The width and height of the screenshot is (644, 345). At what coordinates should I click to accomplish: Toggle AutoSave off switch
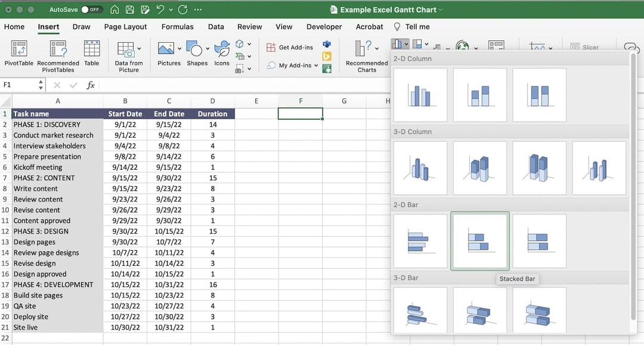point(92,10)
